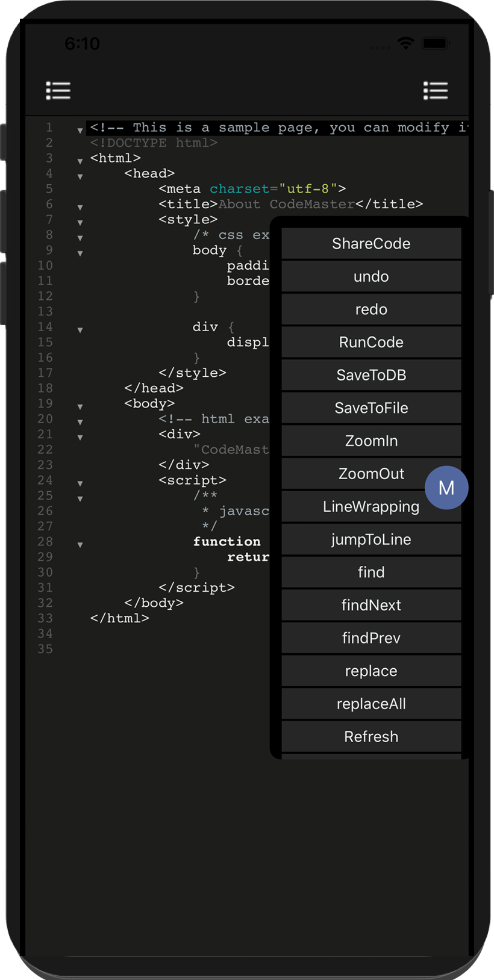Image resolution: width=494 pixels, height=980 pixels.
Task: Toggle LineWrapping option
Action: pos(371,506)
